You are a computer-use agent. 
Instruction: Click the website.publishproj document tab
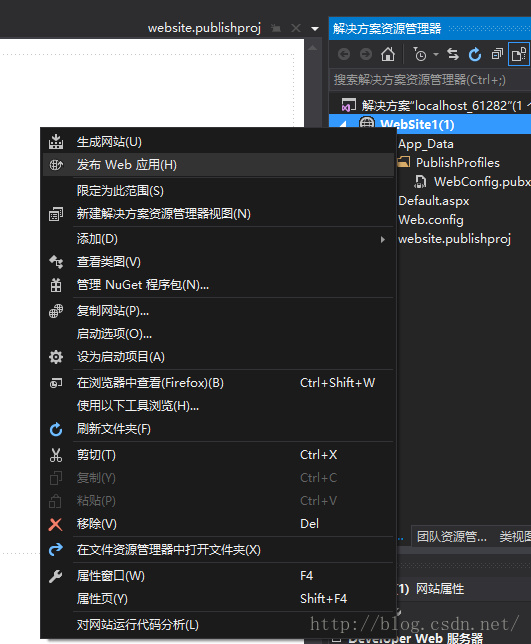[204, 28]
